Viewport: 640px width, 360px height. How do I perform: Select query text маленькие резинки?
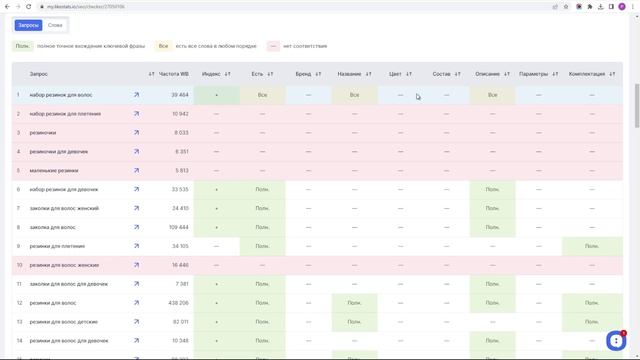point(54,171)
